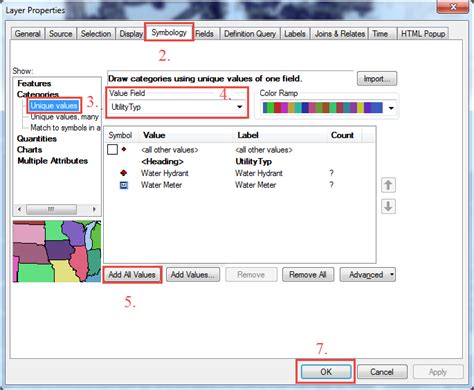Click the Water Hydrant label cell
The height and width of the screenshot is (390, 474).
click(259, 173)
